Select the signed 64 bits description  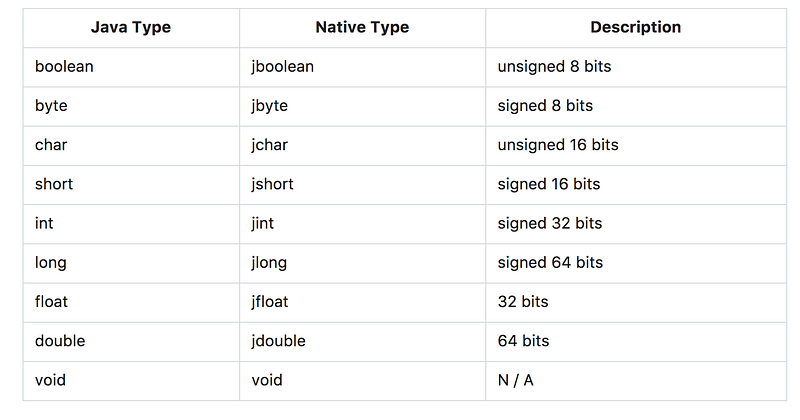pyautogui.click(x=550, y=262)
